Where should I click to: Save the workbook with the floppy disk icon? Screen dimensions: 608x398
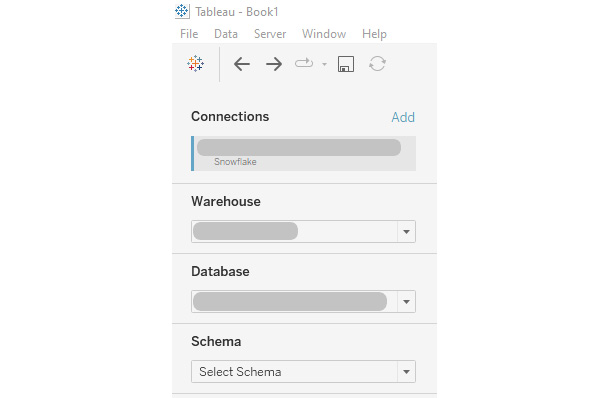346,64
